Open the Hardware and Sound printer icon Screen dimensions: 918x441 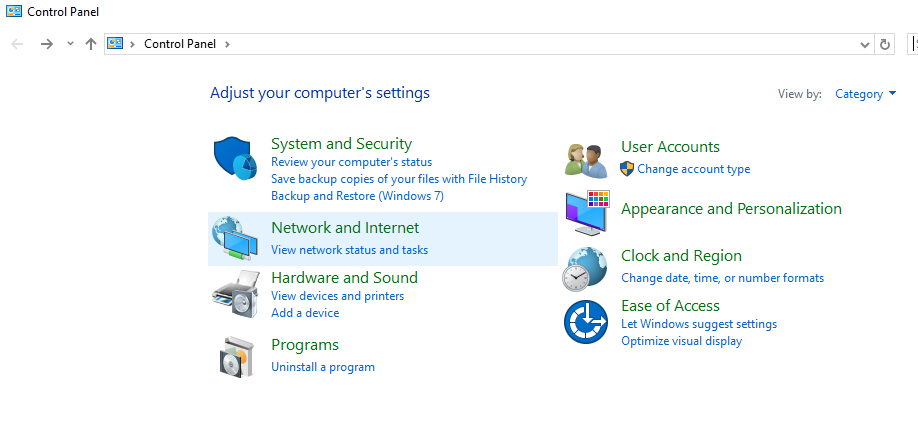coord(235,295)
